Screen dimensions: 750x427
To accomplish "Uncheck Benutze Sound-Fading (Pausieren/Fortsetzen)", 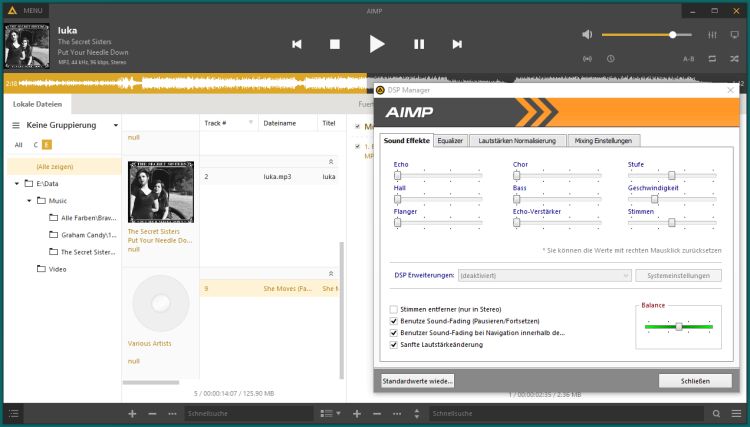I will pyautogui.click(x=394, y=321).
